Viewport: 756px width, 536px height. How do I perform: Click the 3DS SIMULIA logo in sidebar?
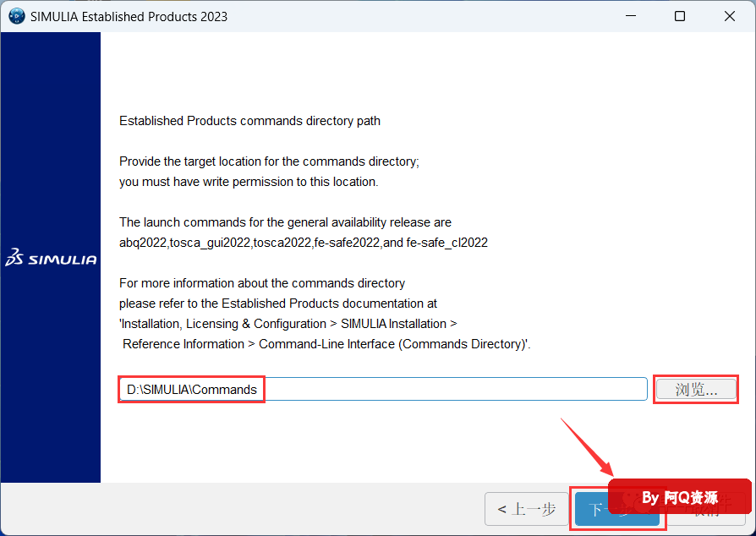pos(51,259)
